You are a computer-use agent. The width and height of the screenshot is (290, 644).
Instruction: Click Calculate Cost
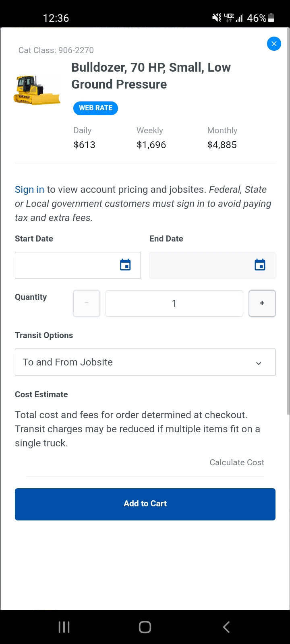click(x=237, y=462)
